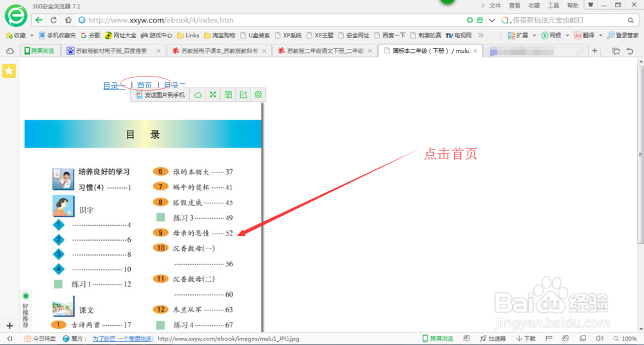Viewport: 644px width, 345px height.
Task: Click the 目录二 link
Action: (x=175, y=86)
